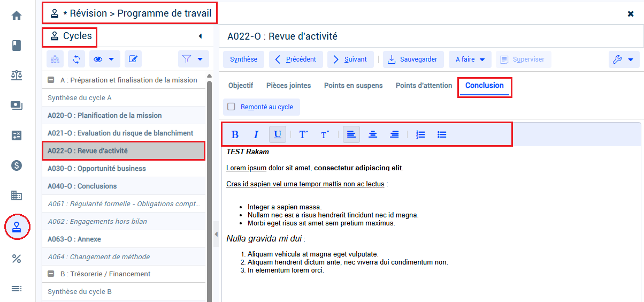The image size is (644, 302).
Task: Click the percent icon in the sidebar
Action: tap(17, 259)
